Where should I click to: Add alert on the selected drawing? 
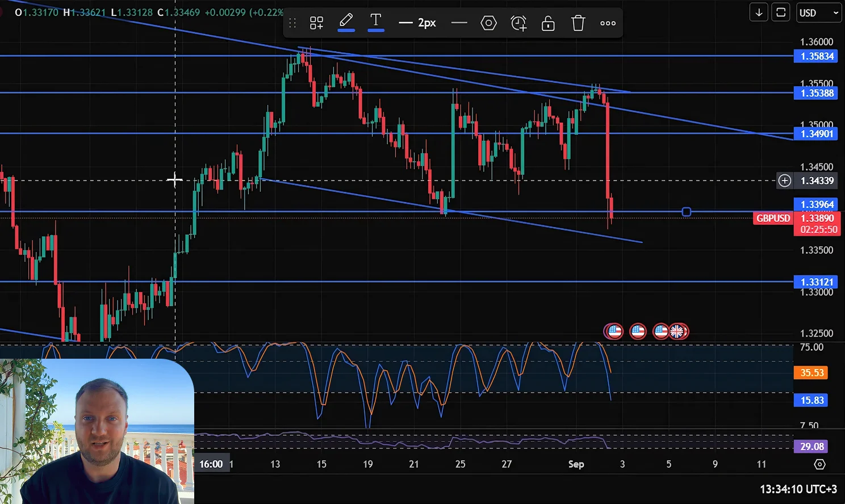[518, 23]
